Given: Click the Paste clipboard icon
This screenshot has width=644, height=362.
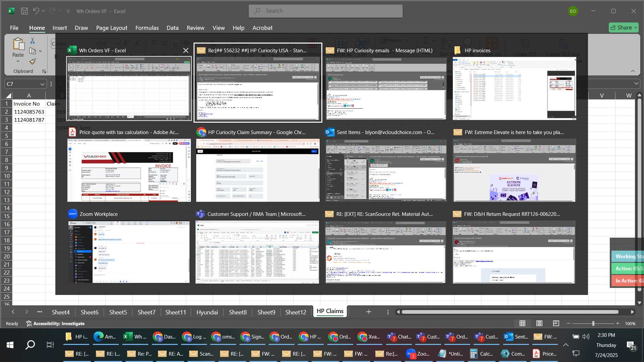Looking at the screenshot, I should pos(18,44).
